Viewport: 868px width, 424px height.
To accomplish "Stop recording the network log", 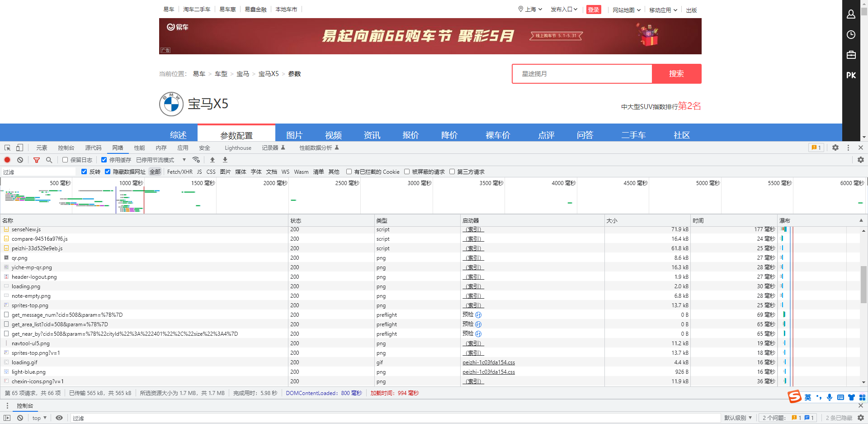I will click(x=7, y=160).
